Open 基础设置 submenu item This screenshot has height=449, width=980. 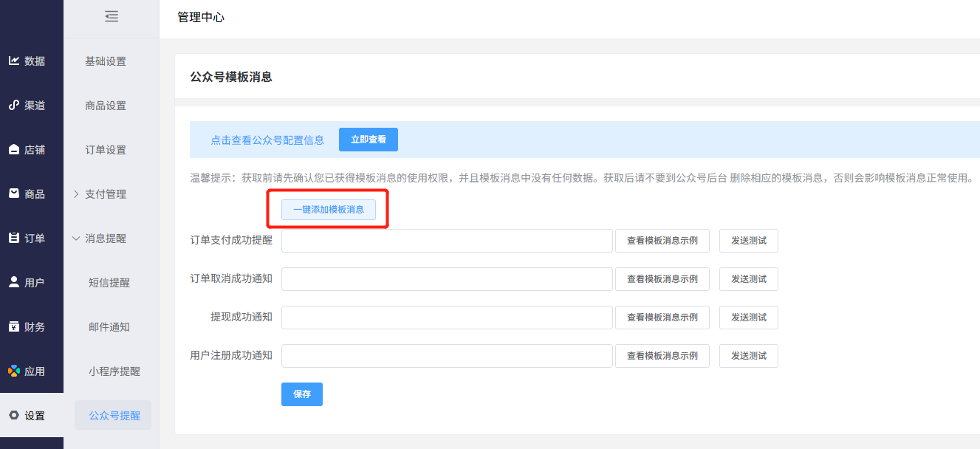[106, 61]
